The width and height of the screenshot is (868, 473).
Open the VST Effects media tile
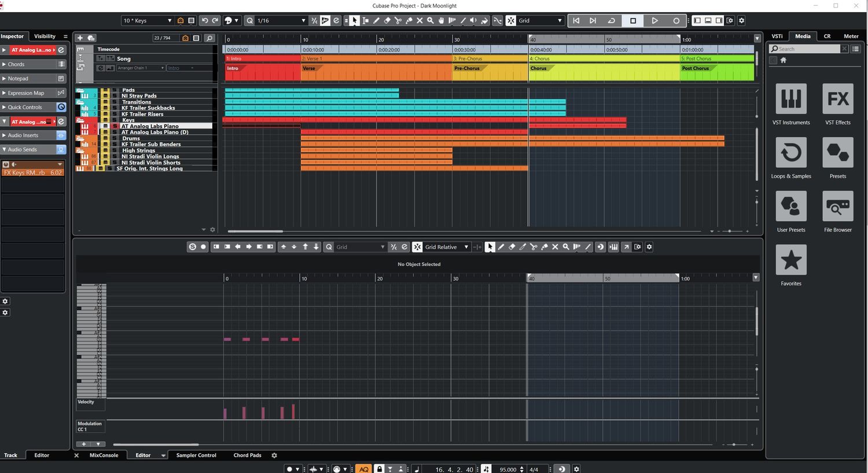click(x=838, y=98)
